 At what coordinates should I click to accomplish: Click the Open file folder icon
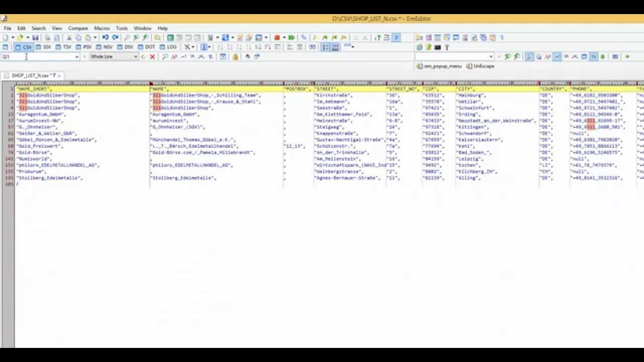click(20, 37)
